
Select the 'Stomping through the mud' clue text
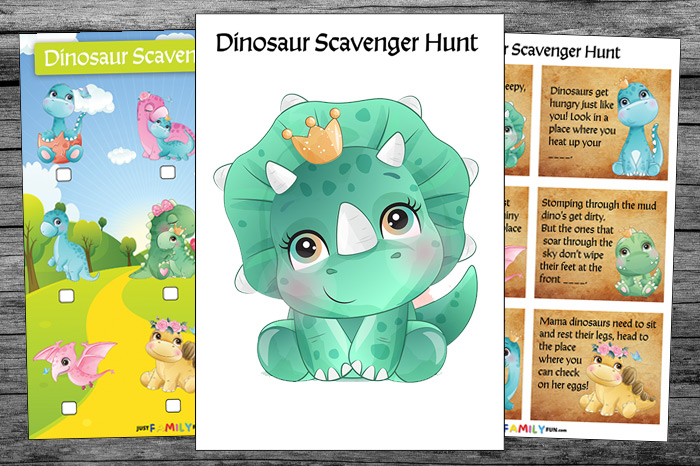coord(598,241)
